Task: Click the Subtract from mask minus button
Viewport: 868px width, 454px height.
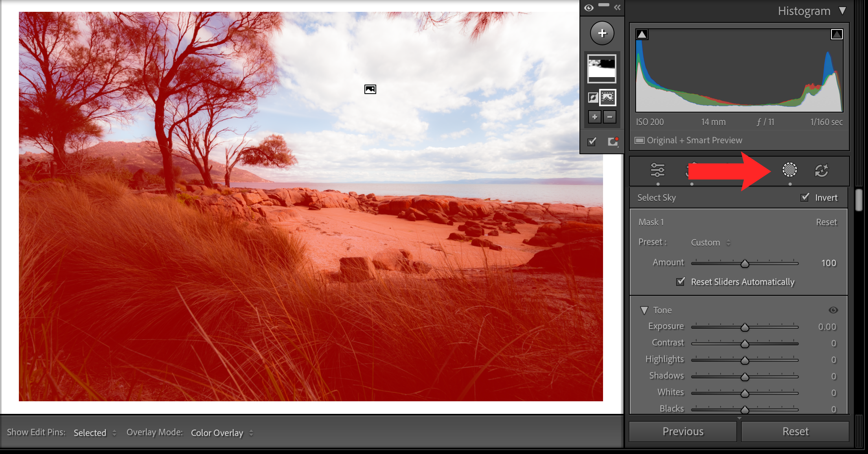Action: click(610, 117)
